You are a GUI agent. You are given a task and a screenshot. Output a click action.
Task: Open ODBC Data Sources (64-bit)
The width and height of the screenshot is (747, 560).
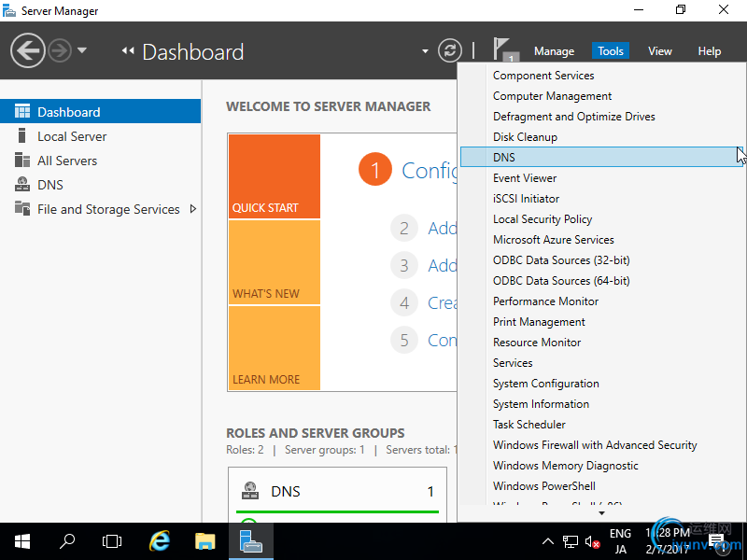click(x=561, y=281)
